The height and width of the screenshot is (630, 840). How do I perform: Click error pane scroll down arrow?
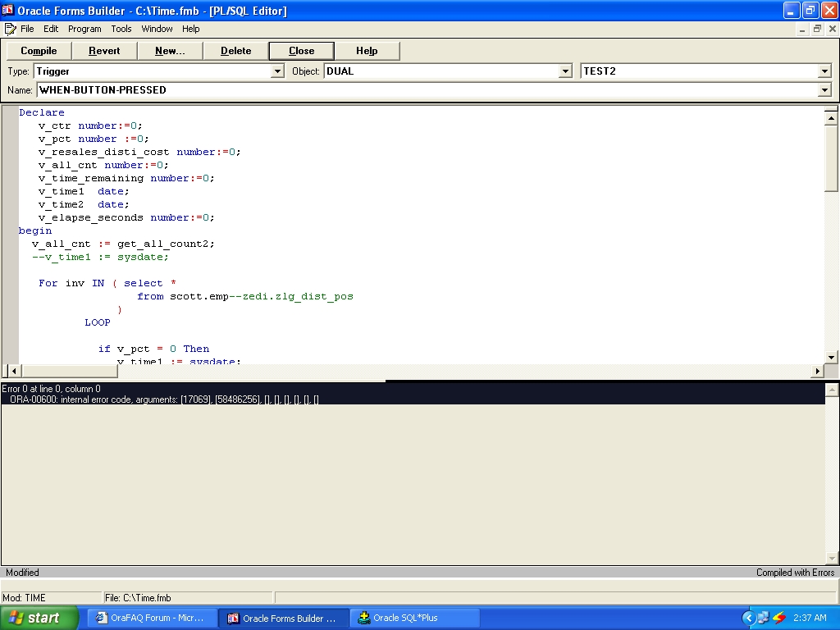832,558
